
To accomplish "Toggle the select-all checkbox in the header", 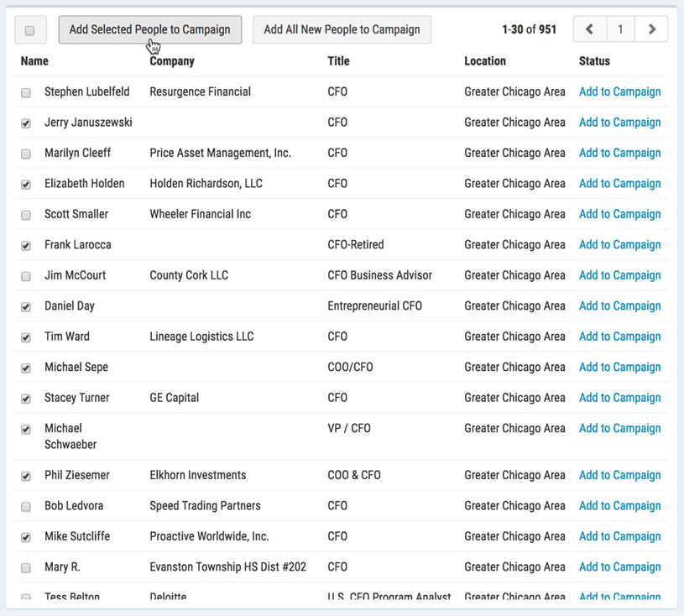I will tap(30, 29).
